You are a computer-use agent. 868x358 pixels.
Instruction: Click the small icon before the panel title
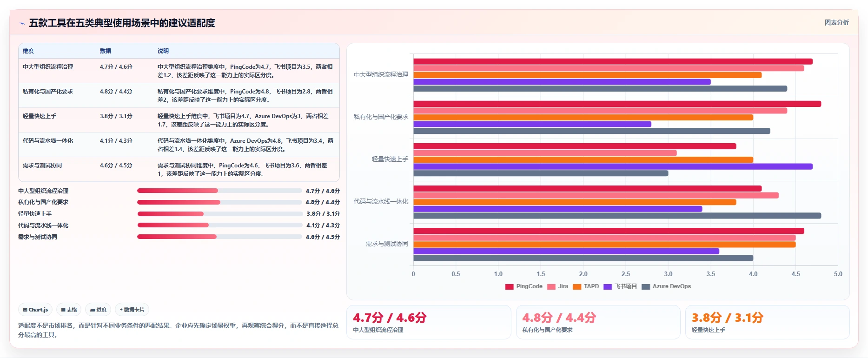point(22,23)
